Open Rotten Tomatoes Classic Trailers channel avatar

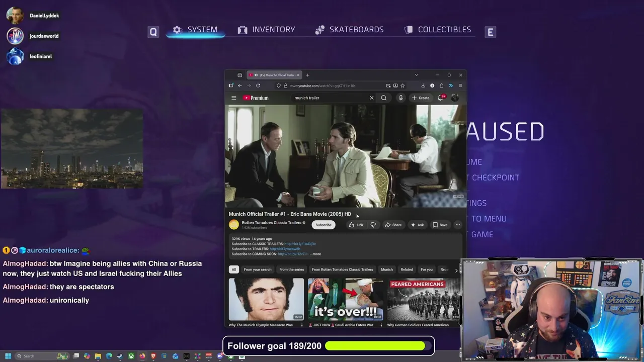tap(234, 225)
